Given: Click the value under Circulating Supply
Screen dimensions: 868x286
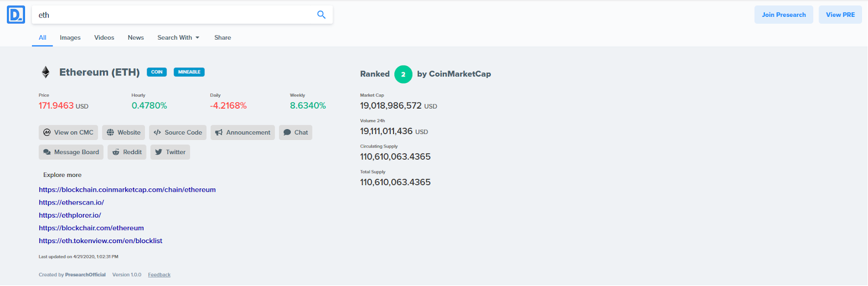Looking at the screenshot, I should pyautogui.click(x=395, y=157).
